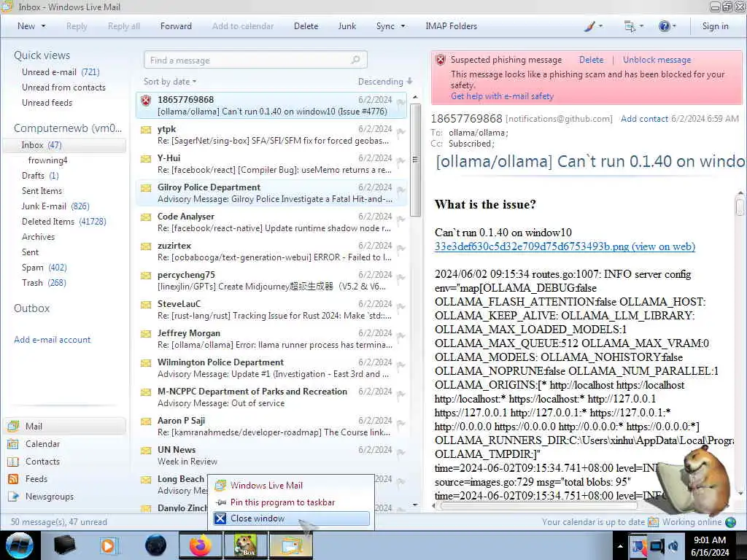The height and width of the screenshot is (560, 747).
Task: Flag the percycheng75 message
Action: pyautogui.click(x=400, y=278)
